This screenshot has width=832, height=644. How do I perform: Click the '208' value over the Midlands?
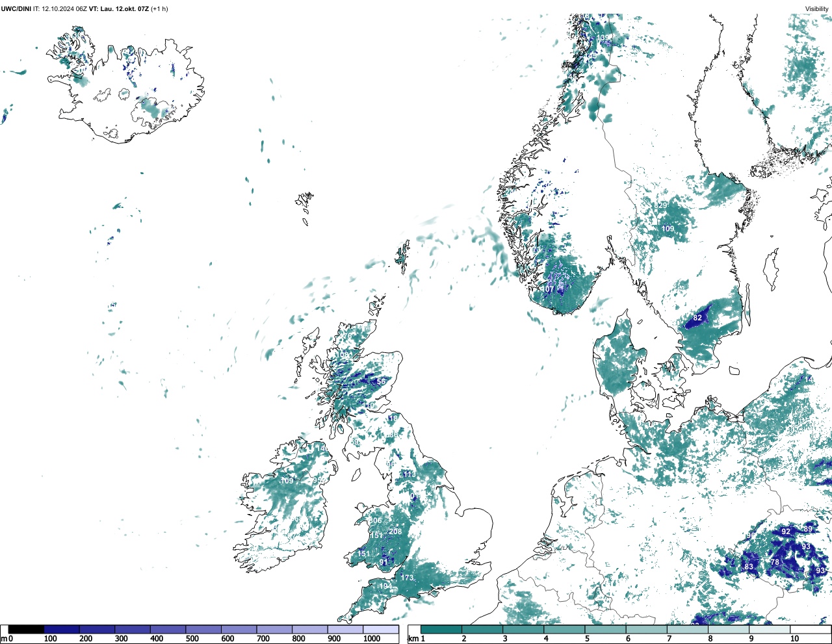[x=395, y=532]
